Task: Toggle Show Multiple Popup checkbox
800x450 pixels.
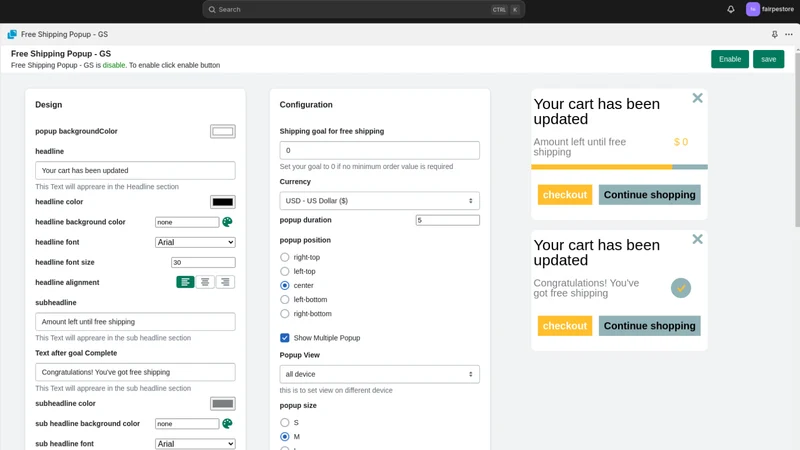Action: pos(285,338)
